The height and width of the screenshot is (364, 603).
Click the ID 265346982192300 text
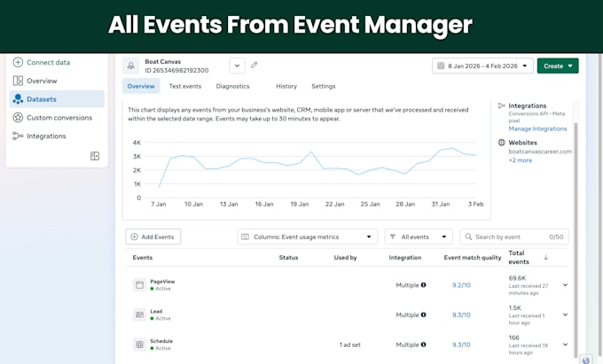tap(176, 70)
